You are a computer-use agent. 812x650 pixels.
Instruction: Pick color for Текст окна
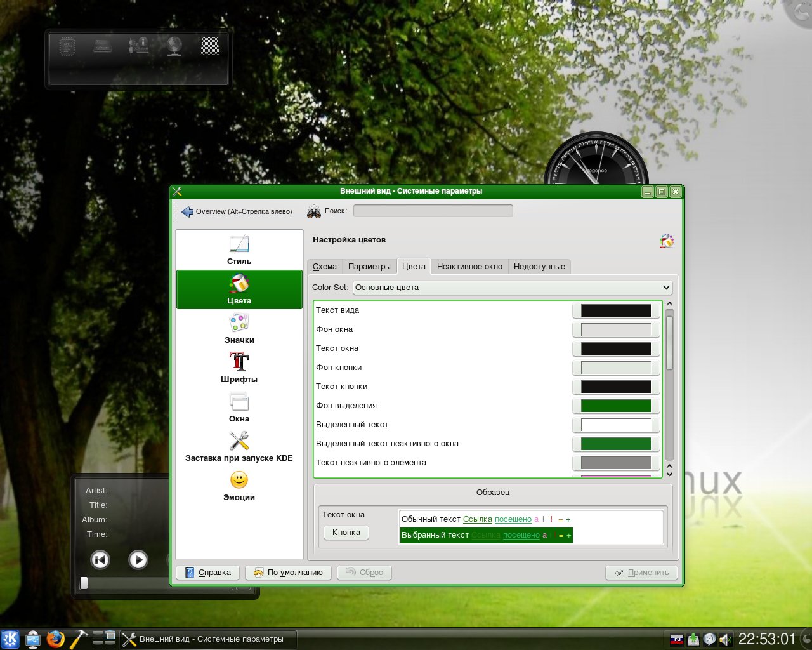click(x=616, y=348)
